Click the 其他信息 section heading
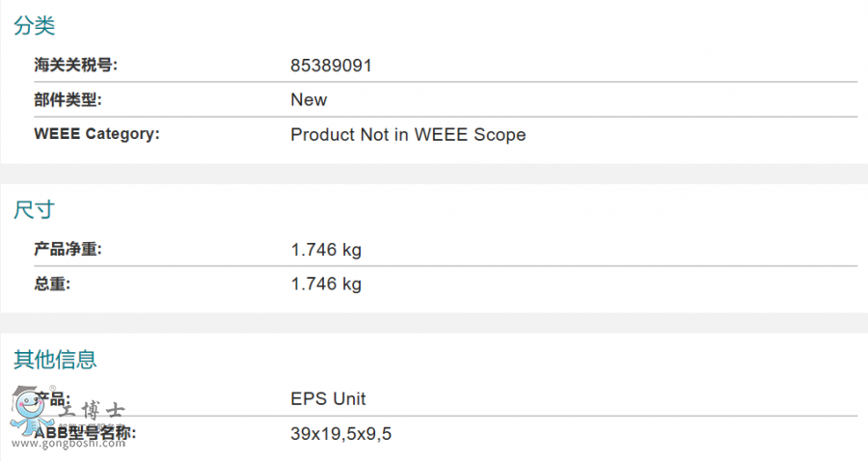 tap(55, 360)
